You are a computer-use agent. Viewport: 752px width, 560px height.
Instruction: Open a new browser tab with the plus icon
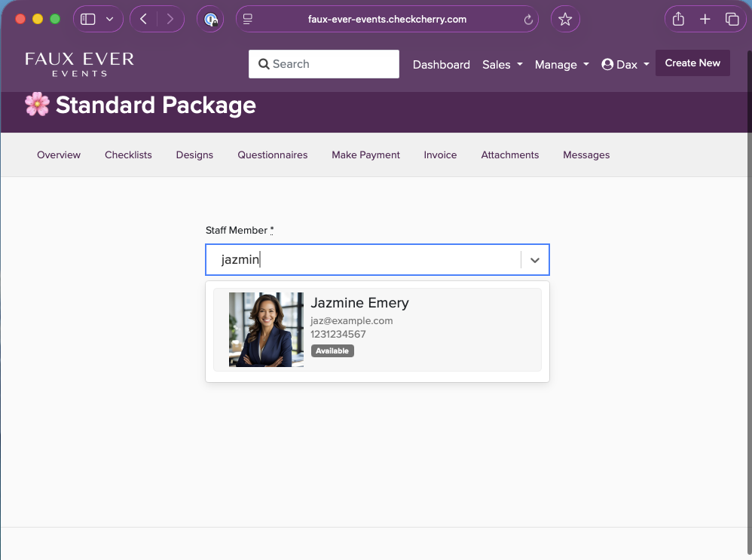[x=705, y=19]
